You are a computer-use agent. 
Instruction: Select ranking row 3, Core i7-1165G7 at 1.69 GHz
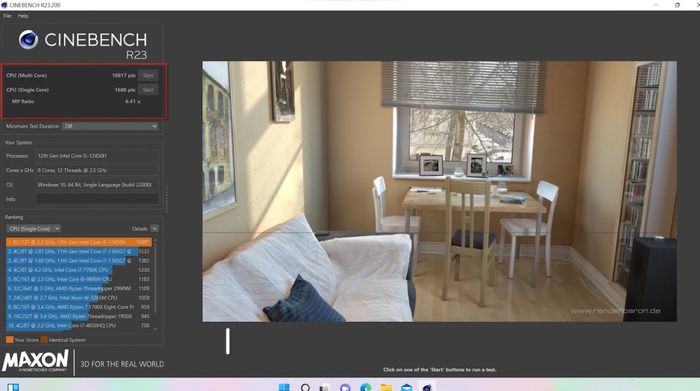click(79, 261)
